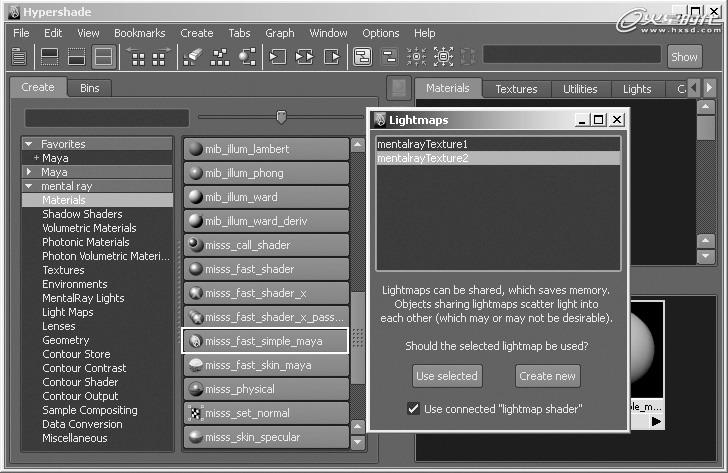Select Volumetric Materials category
Screen dimensions: 728x473
click(89, 228)
